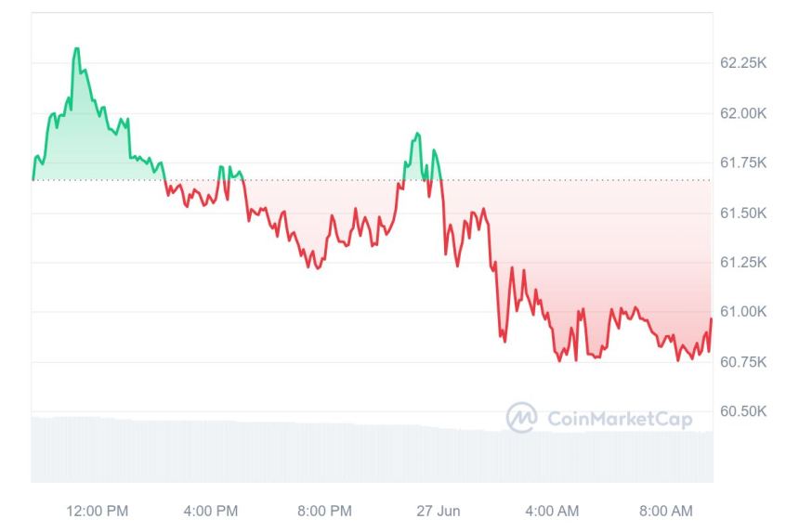Click the 61.50K price axis label
The width and height of the screenshot is (799, 532).
pyautogui.click(x=742, y=214)
